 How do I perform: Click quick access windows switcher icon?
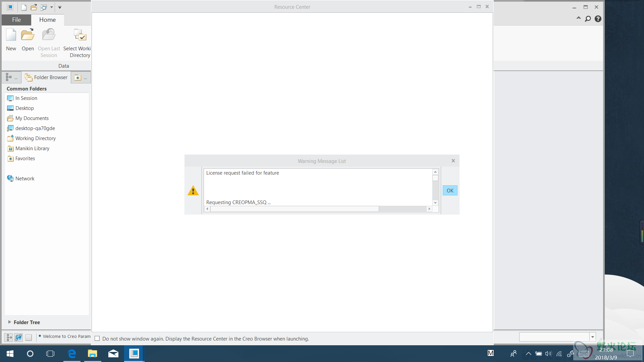pyautogui.click(x=44, y=7)
